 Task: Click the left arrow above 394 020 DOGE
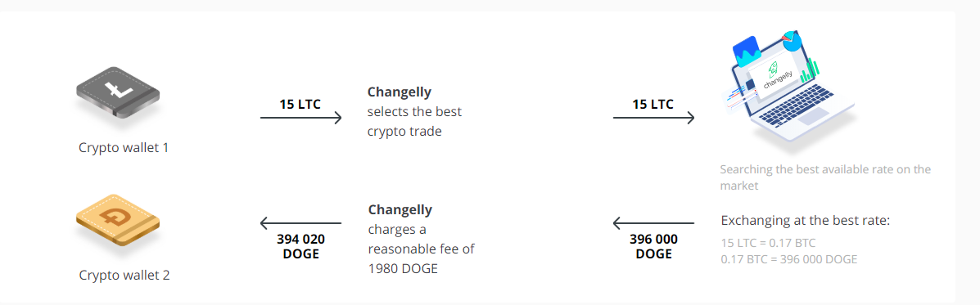click(300, 223)
